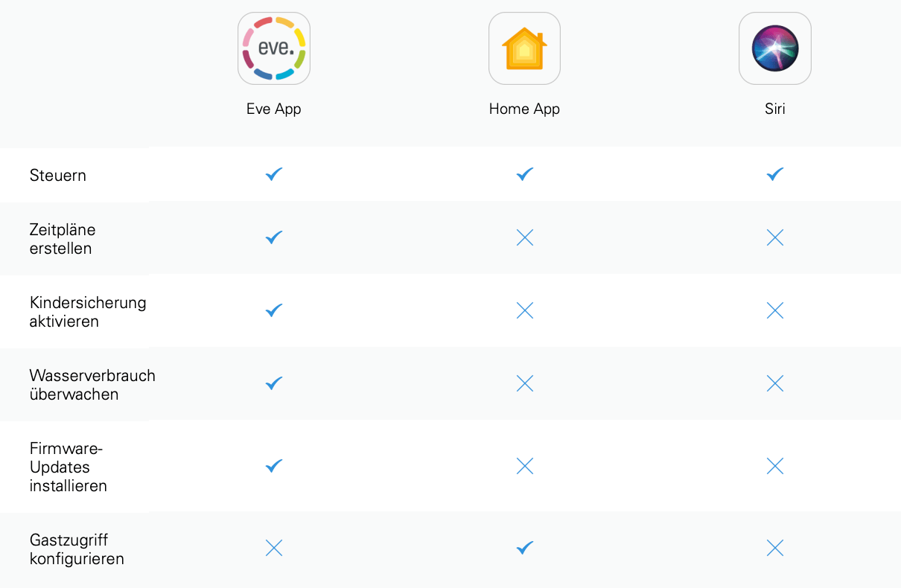901x588 pixels.
Task: Click the Siri icon
Action: 775,48
